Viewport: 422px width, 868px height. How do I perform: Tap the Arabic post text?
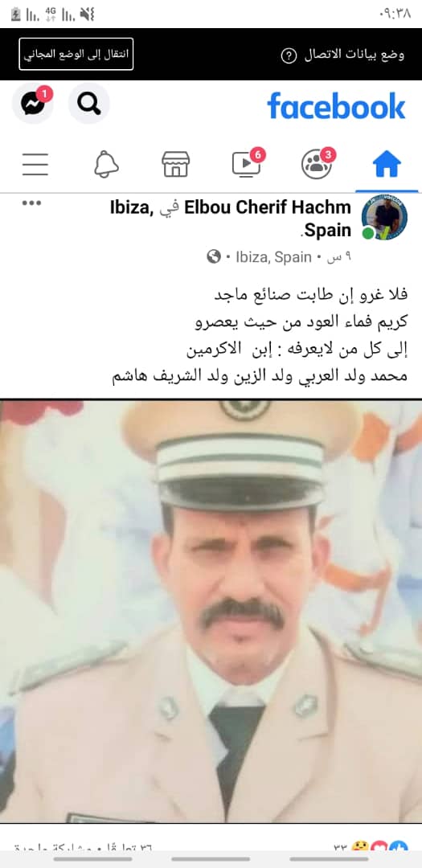(259, 335)
